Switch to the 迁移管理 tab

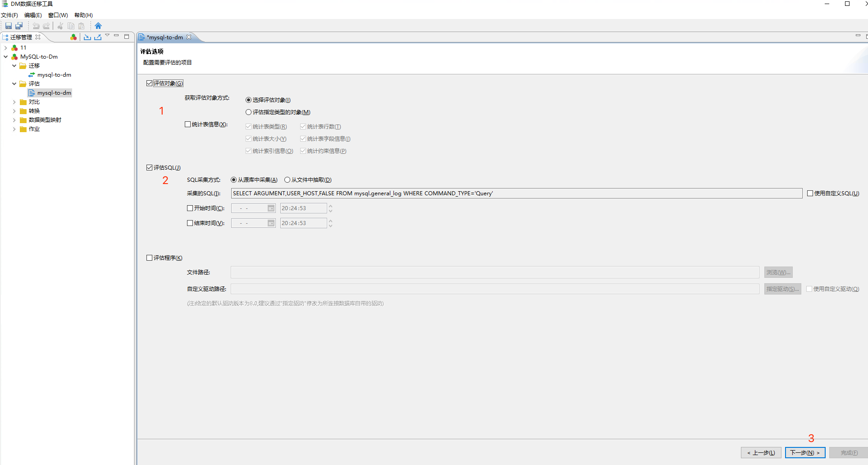coord(21,37)
